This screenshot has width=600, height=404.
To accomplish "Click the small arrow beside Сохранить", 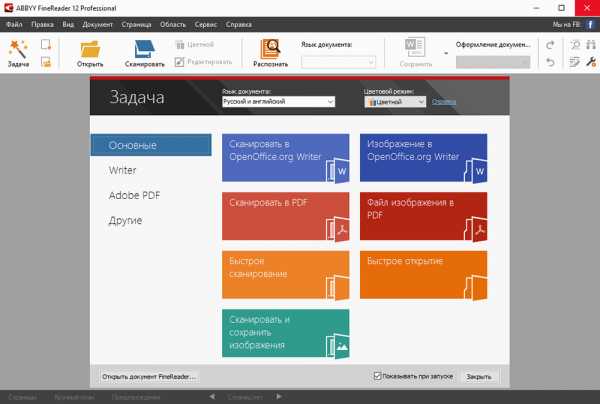I will [x=446, y=54].
